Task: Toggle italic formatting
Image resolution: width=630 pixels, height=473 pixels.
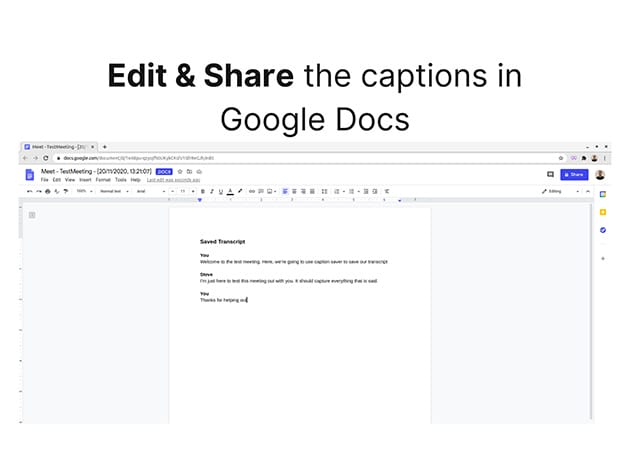Action: tap(211, 191)
